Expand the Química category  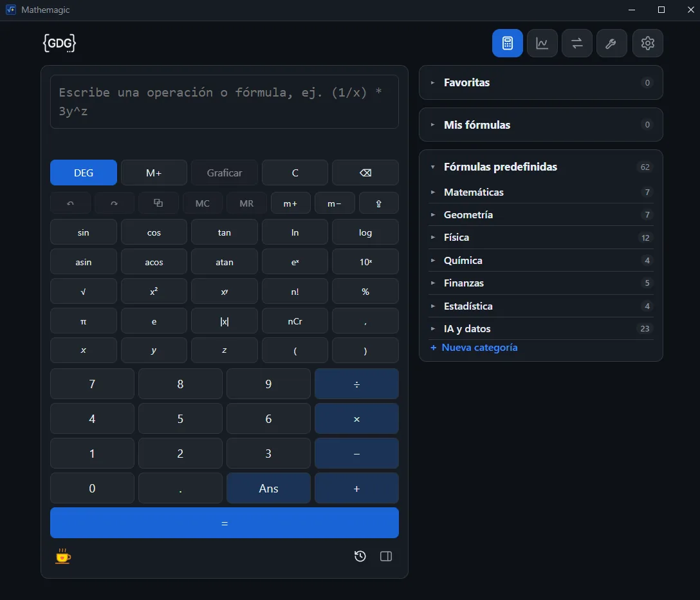540,261
